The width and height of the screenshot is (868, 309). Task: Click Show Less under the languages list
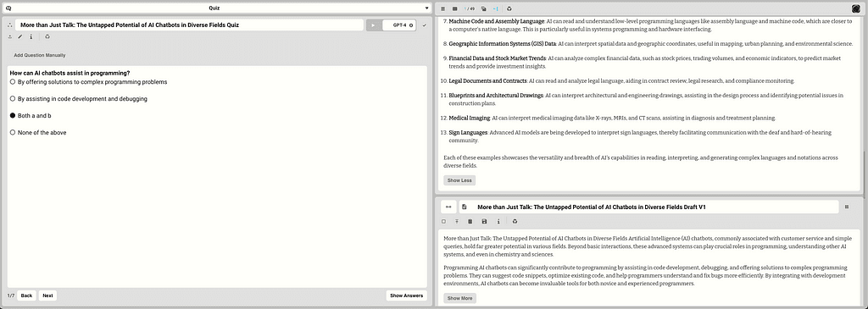[459, 180]
